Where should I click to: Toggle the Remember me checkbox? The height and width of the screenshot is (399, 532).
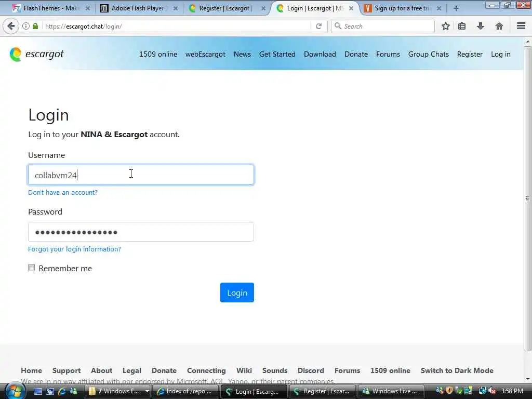pyautogui.click(x=31, y=268)
